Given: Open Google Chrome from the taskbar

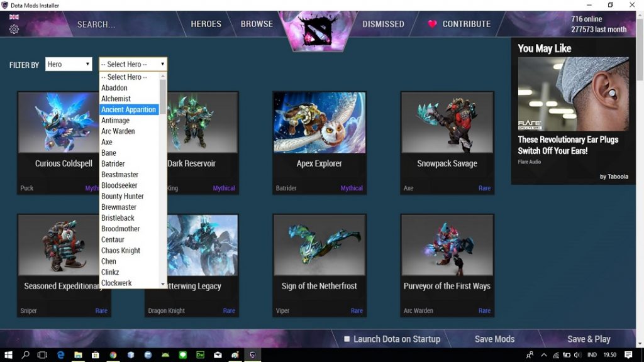Looking at the screenshot, I should 113,354.
